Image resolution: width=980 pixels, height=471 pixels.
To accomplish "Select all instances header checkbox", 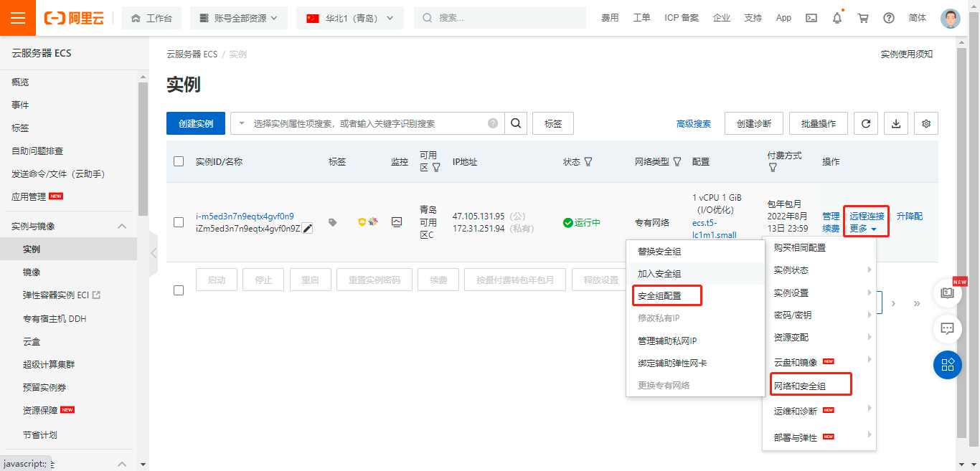I will (x=179, y=161).
